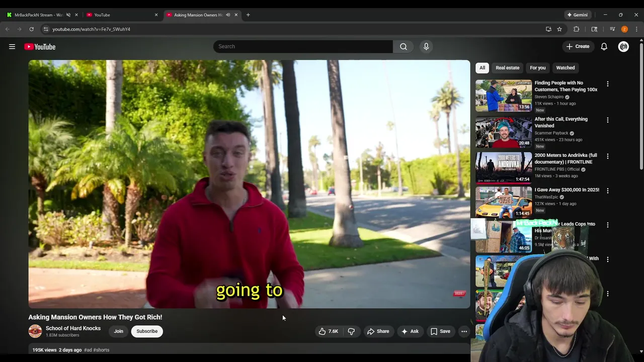This screenshot has height=362, width=644.
Task: Open YouTube account avatar menu
Action: [623, 47]
